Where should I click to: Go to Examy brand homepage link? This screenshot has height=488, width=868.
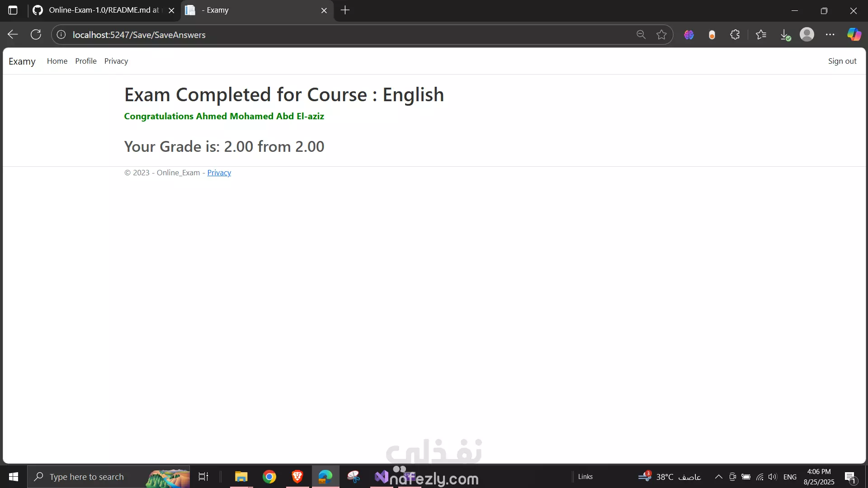click(x=22, y=61)
